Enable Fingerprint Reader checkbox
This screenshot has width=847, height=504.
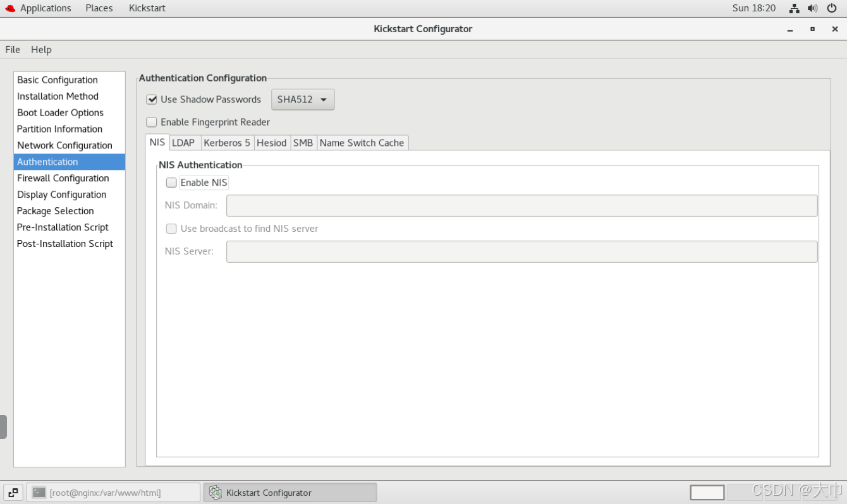pyautogui.click(x=152, y=122)
